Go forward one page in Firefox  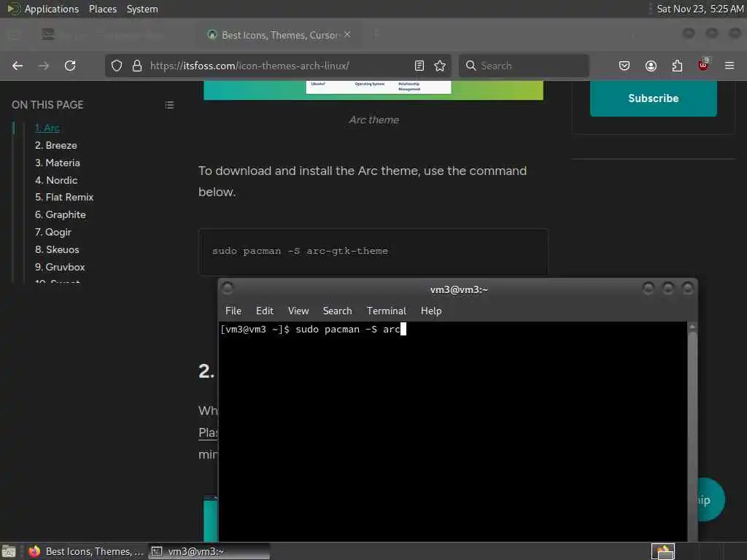pyautogui.click(x=43, y=66)
